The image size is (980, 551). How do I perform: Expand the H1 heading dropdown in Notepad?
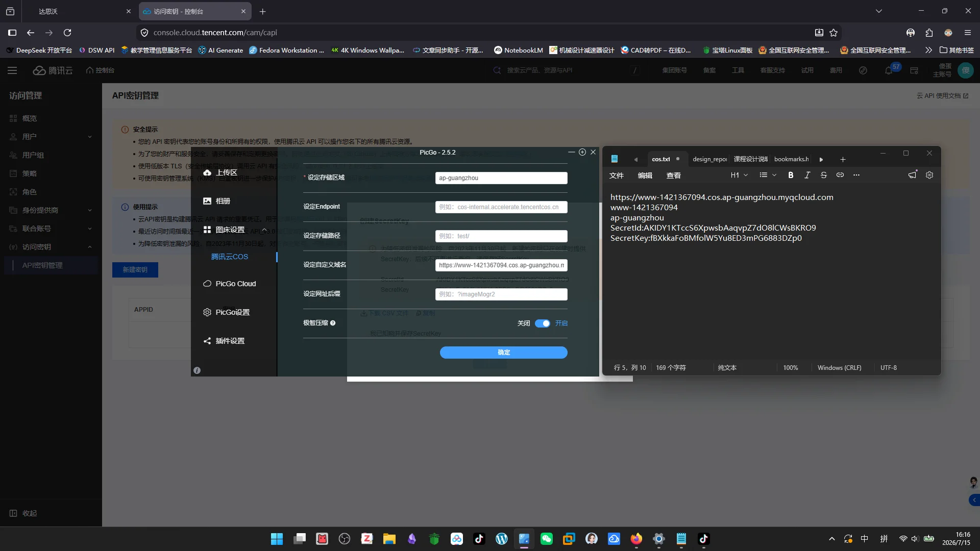point(739,175)
